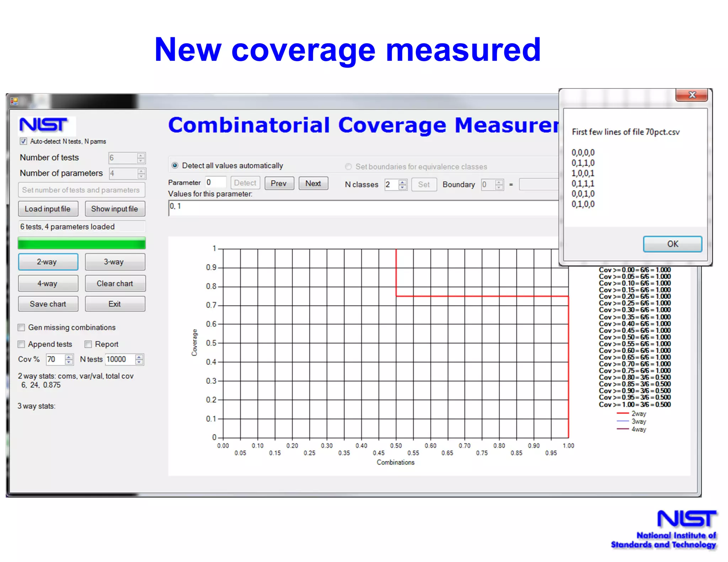Click the N classes value field
The height and width of the screenshot is (562, 728).
(391, 184)
